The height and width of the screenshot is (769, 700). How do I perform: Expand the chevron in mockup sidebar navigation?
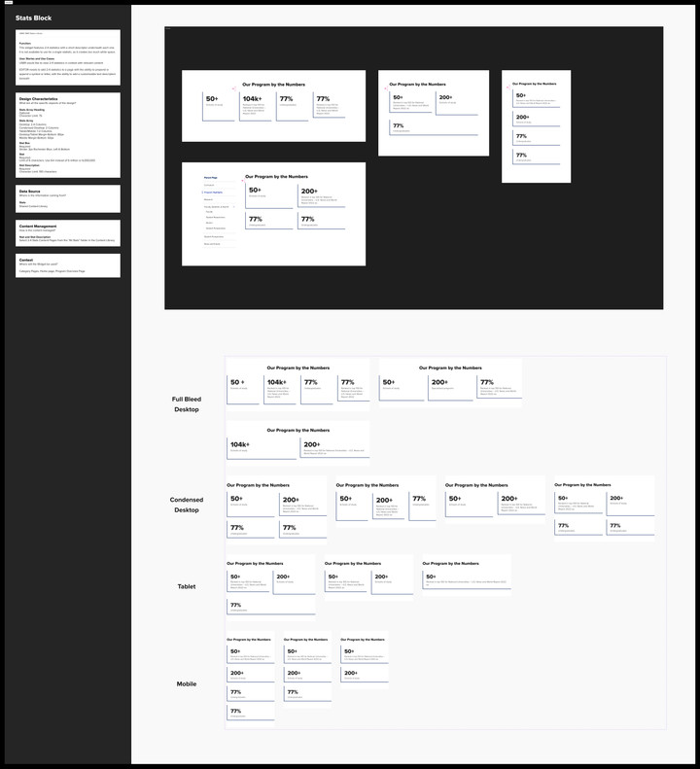click(234, 207)
